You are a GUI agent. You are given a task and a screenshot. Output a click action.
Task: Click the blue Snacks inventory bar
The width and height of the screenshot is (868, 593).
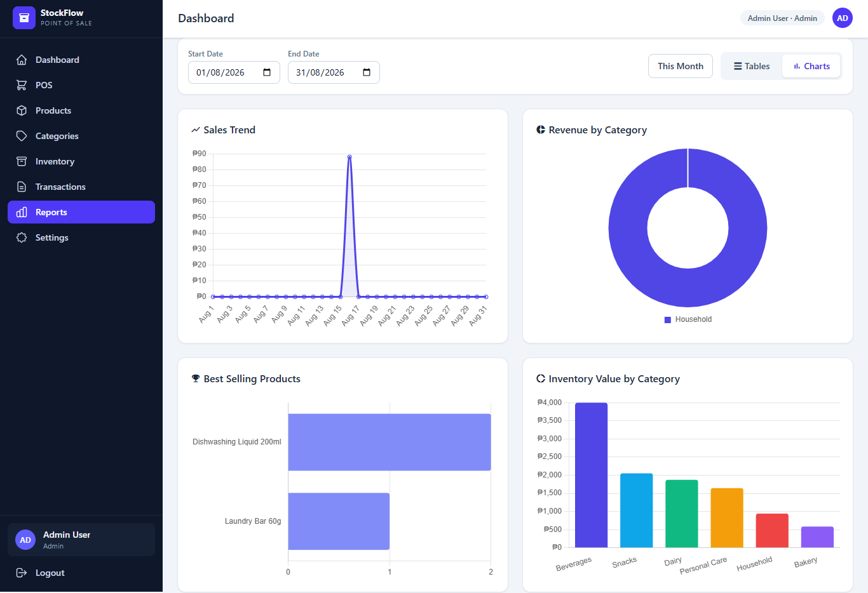click(637, 510)
